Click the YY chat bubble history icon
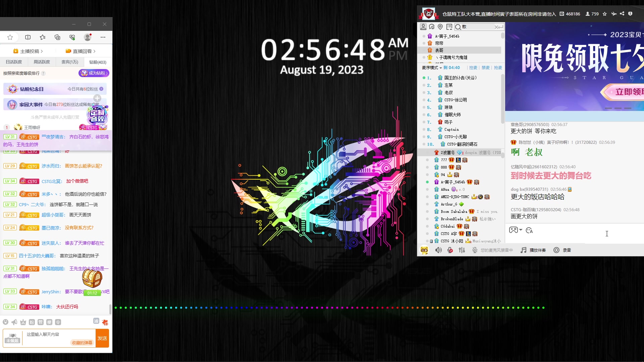 (432, 27)
